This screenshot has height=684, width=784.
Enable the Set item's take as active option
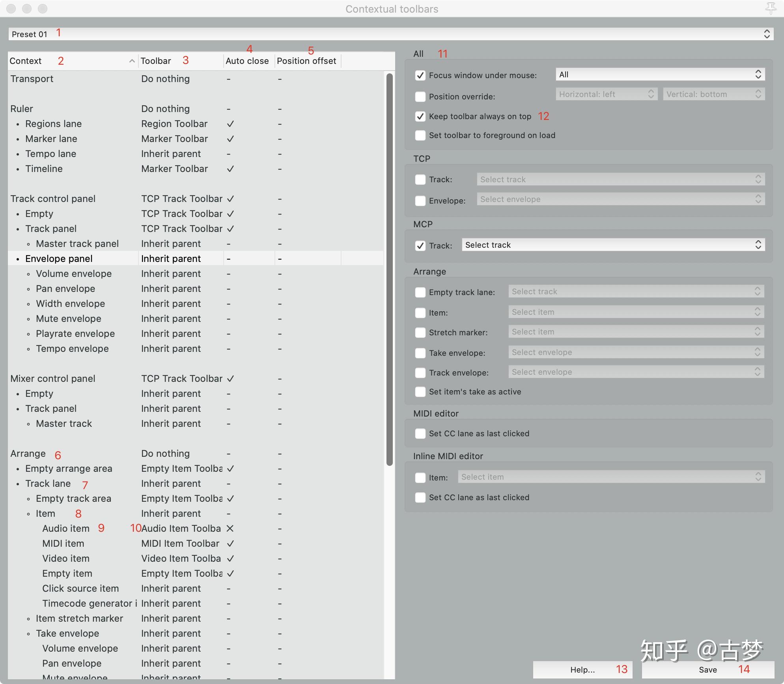[420, 392]
